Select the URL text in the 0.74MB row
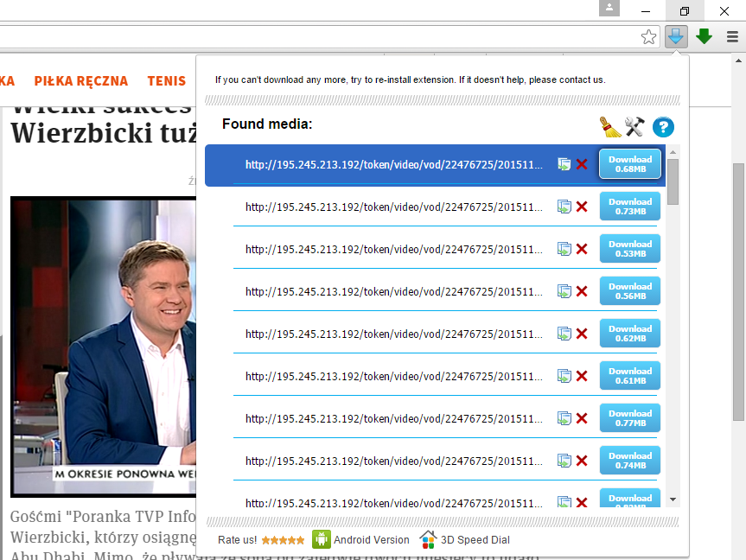 coord(394,461)
